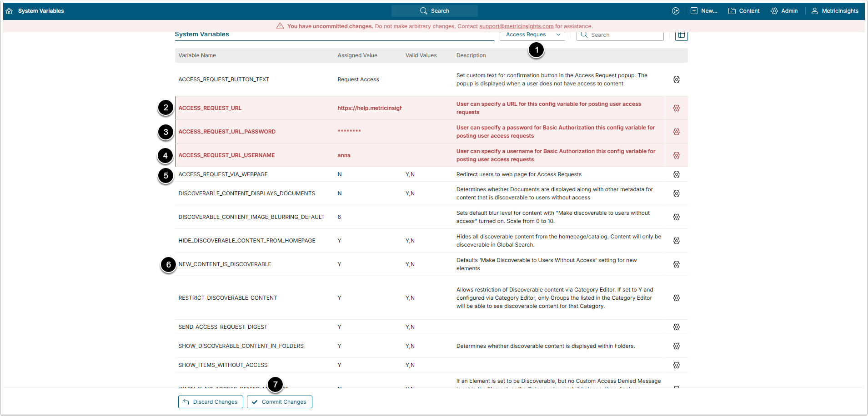
Task: Select the DISCOVERABLE_CONTENT_DISPLAYS_DOCUMENTS variable name
Action: pyautogui.click(x=246, y=193)
